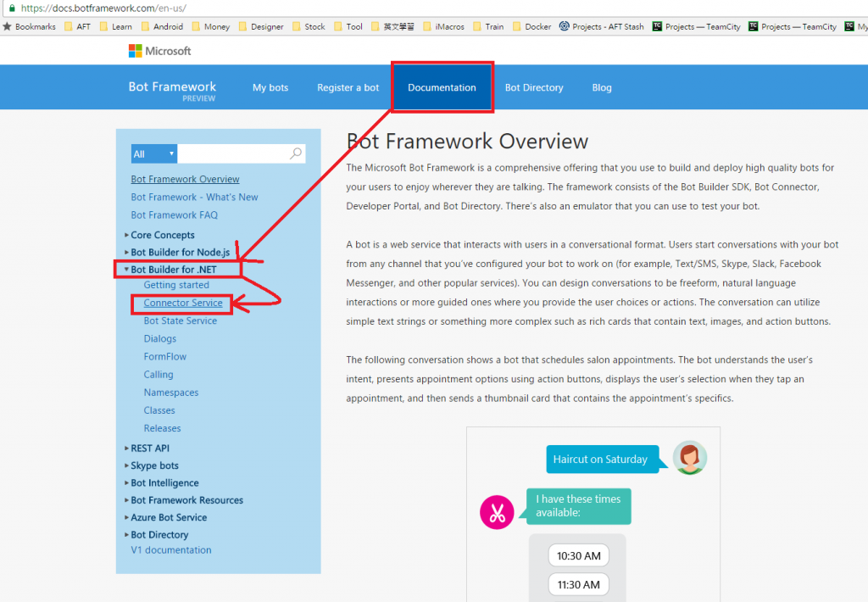Open the Stock bookmark folder
Viewport: 868px width, 602px height.
coord(309,26)
